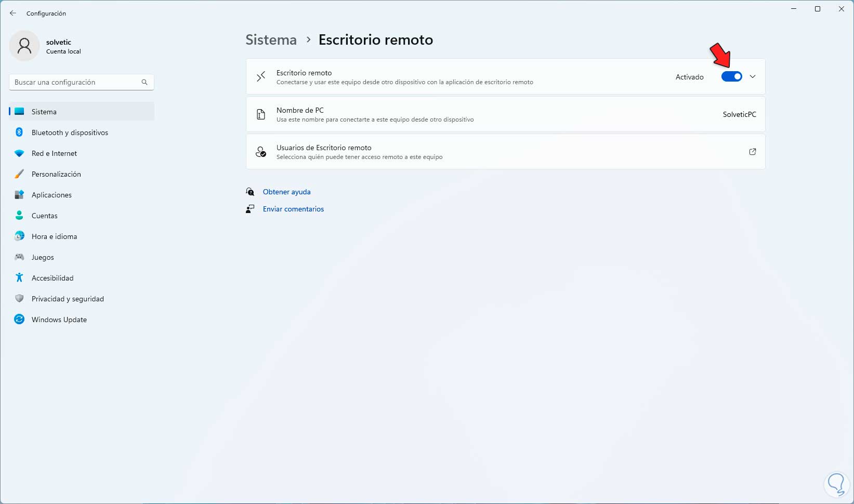Click the Sistema monitor icon
854x504 pixels.
pyautogui.click(x=19, y=112)
